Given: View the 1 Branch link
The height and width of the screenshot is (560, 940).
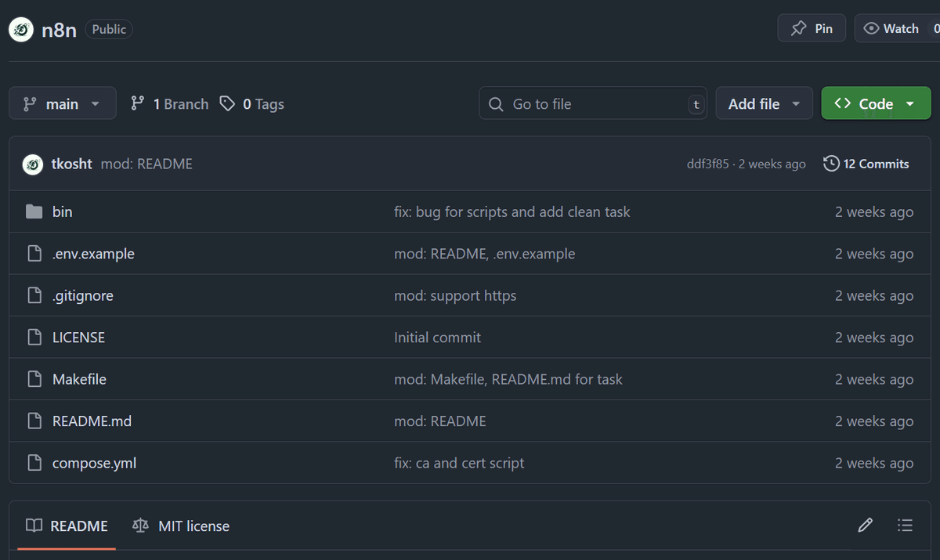Looking at the screenshot, I should click(170, 103).
